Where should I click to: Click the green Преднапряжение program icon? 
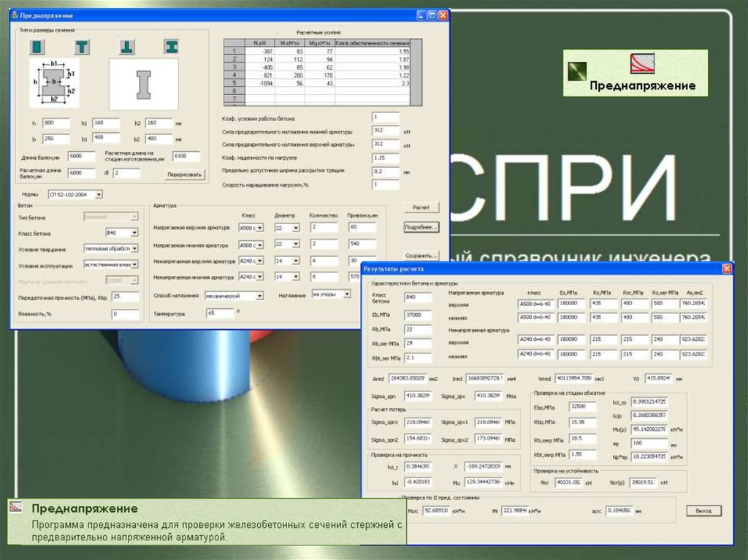579,70
